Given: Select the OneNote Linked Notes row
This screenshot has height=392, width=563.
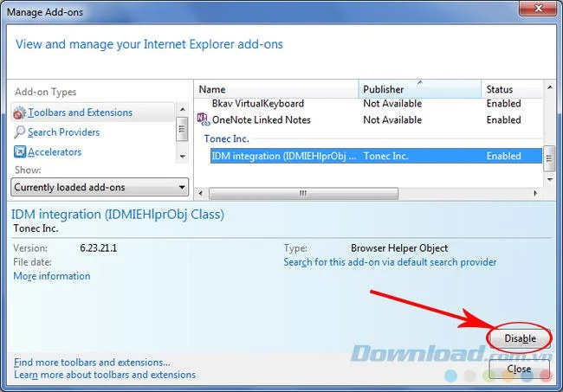Looking at the screenshot, I should click(x=369, y=119).
